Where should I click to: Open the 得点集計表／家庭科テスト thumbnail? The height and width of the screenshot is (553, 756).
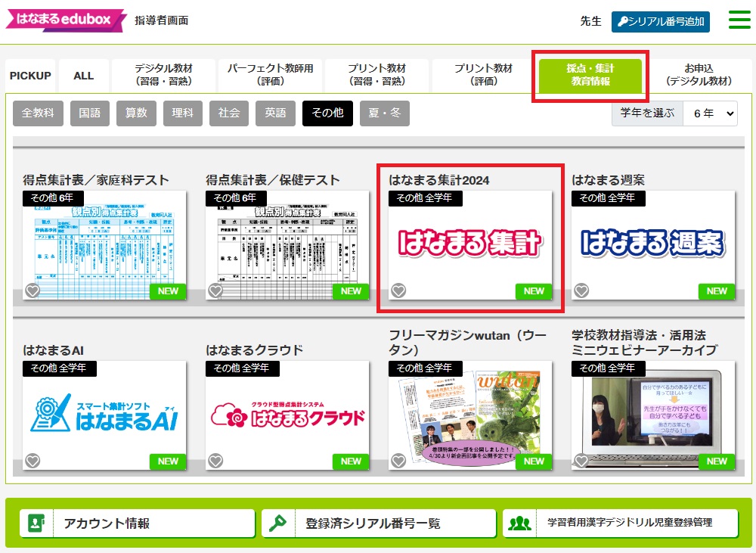pos(104,245)
